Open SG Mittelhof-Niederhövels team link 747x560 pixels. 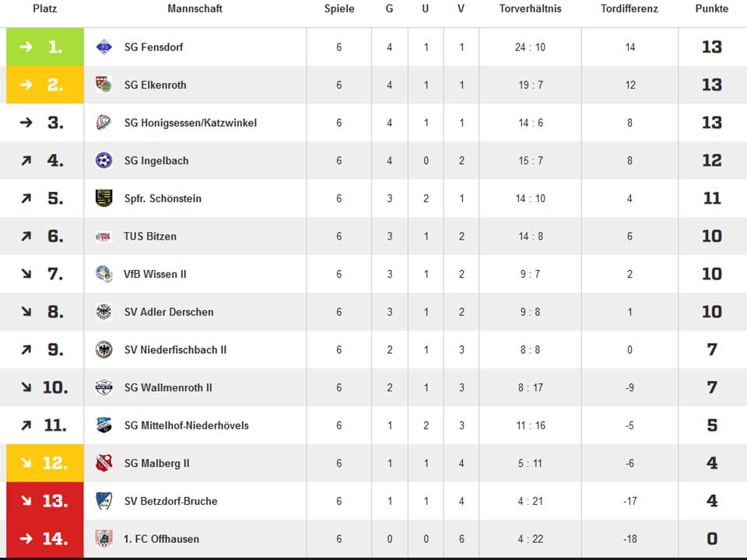tap(186, 425)
